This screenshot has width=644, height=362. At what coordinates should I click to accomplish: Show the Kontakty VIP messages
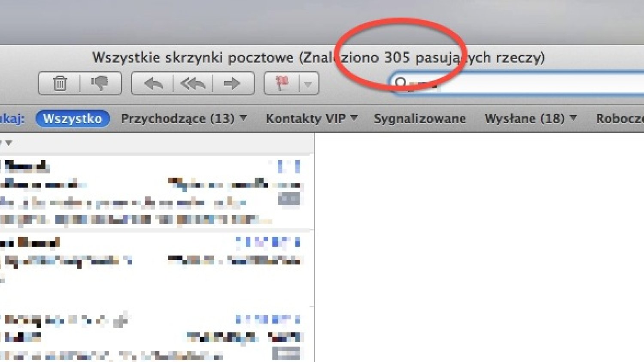click(305, 119)
